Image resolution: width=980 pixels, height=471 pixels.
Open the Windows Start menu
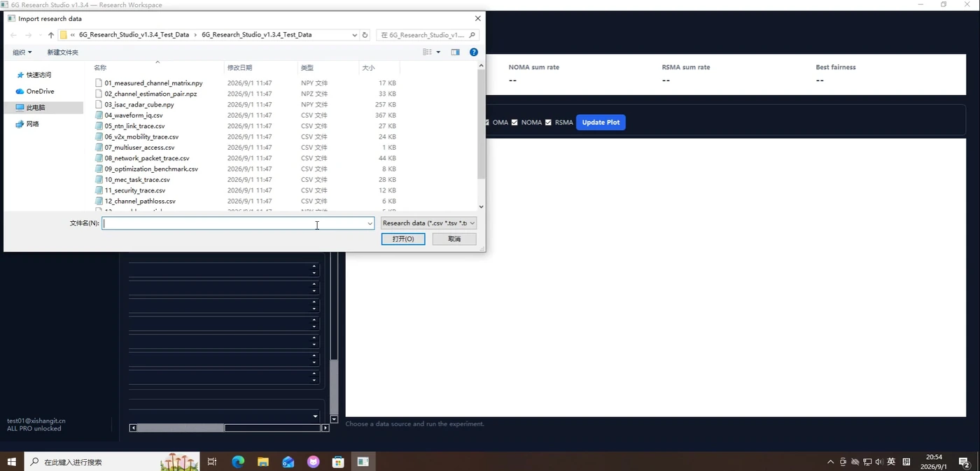coord(12,462)
